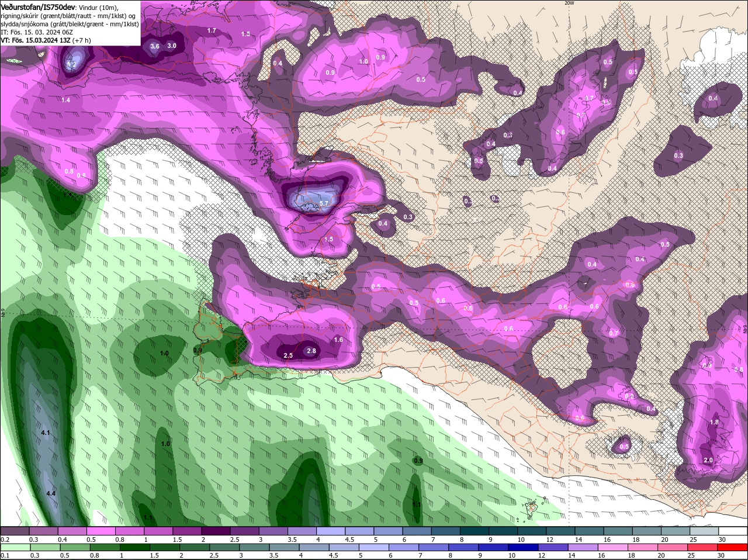Pick the dusky purple snow swatch between 0.2 and 0.3
Viewport: 748px width, 560px height.
coord(15,531)
